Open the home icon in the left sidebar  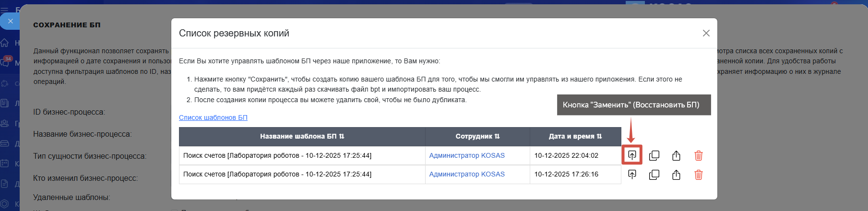[x=5, y=43]
